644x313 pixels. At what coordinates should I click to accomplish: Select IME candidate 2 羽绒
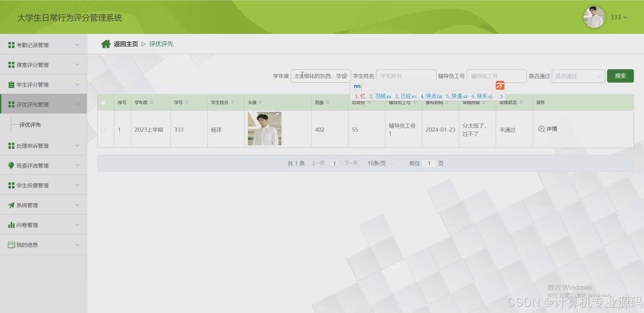(x=380, y=96)
